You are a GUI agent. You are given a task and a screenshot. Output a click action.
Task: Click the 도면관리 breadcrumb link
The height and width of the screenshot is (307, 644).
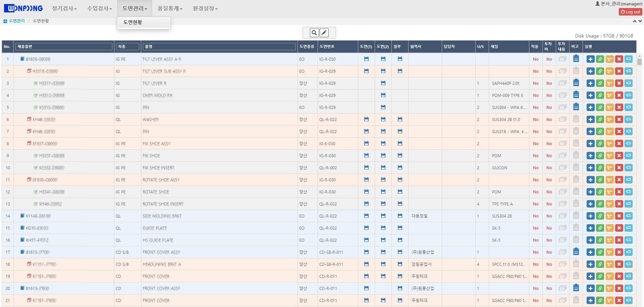point(17,21)
